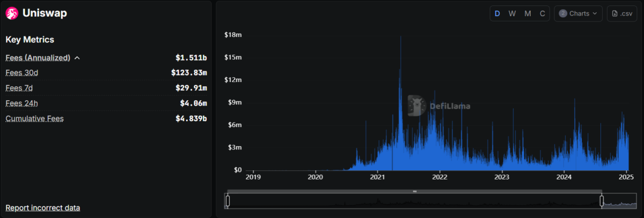
Task: Download data with .csv button
Action: 621,13
